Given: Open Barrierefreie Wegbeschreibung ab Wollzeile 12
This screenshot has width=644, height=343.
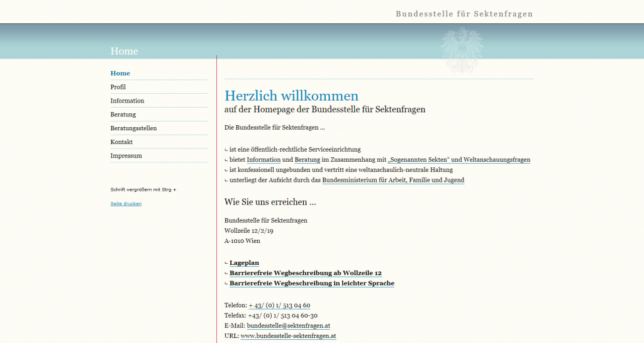Looking at the screenshot, I should pyautogui.click(x=305, y=273).
